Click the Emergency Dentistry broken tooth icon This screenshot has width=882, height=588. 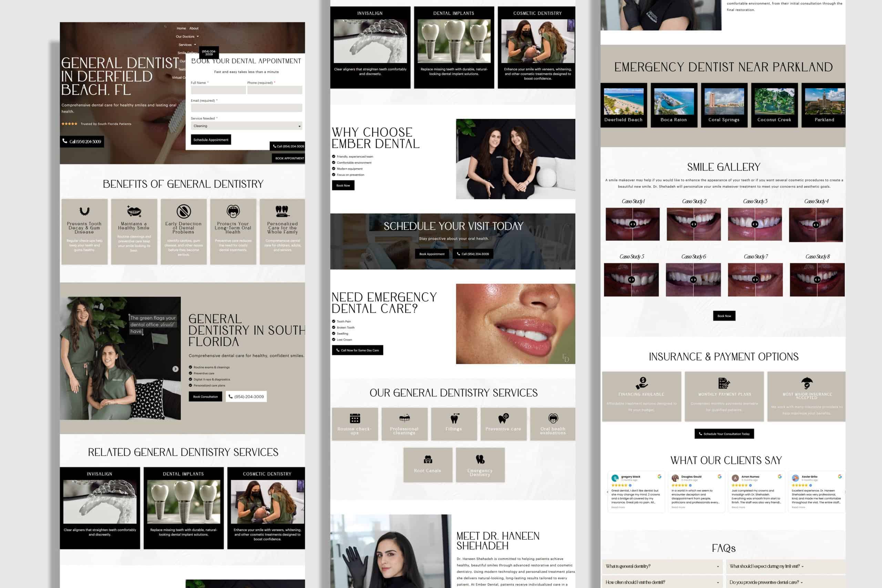tap(480, 460)
